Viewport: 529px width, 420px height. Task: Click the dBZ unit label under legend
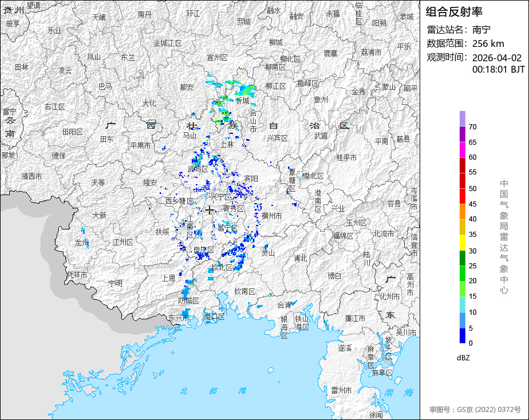tap(463, 358)
